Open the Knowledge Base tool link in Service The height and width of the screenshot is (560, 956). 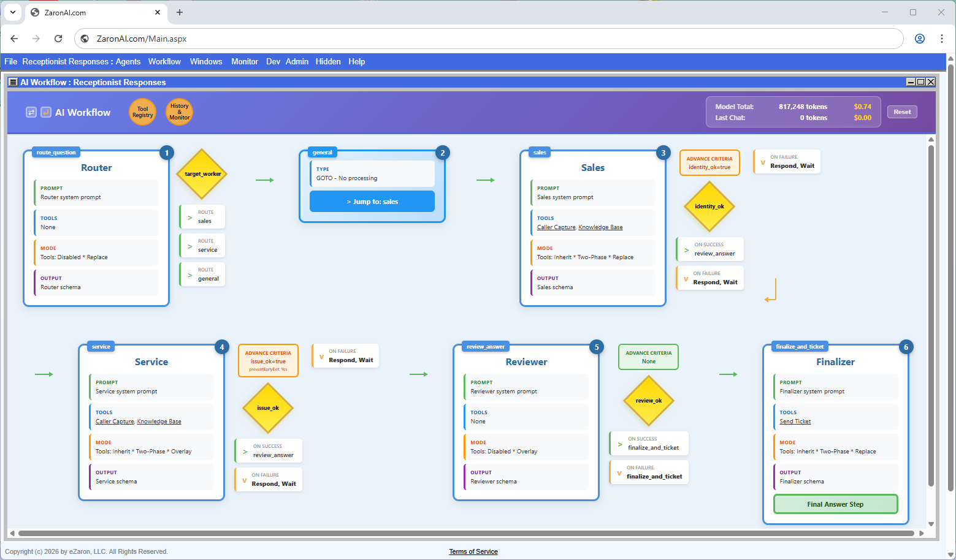pyautogui.click(x=159, y=422)
